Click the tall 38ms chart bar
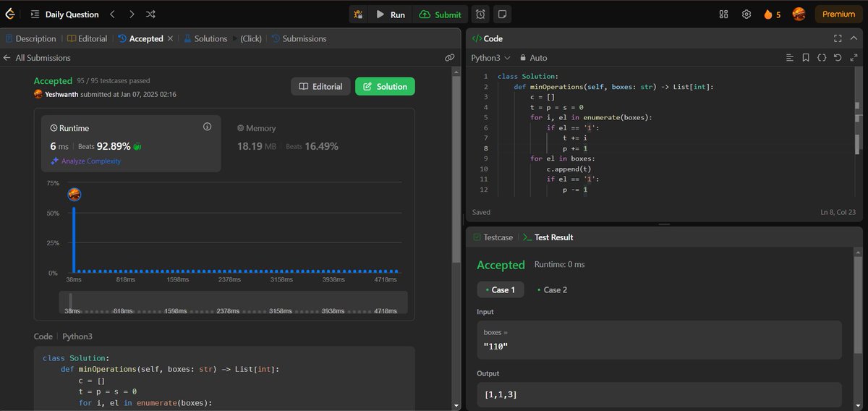 click(74, 239)
